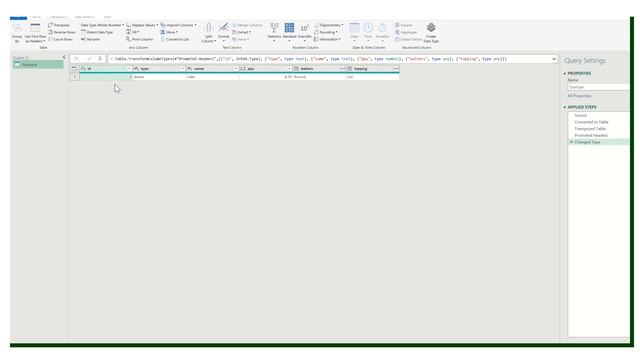Open the Trigonometry dropdown
640x360 pixels.
coord(329,25)
